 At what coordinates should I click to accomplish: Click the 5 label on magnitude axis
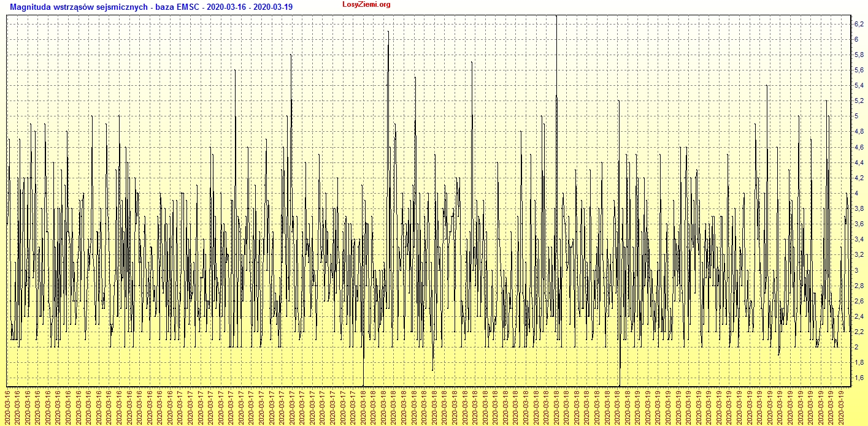(856, 116)
